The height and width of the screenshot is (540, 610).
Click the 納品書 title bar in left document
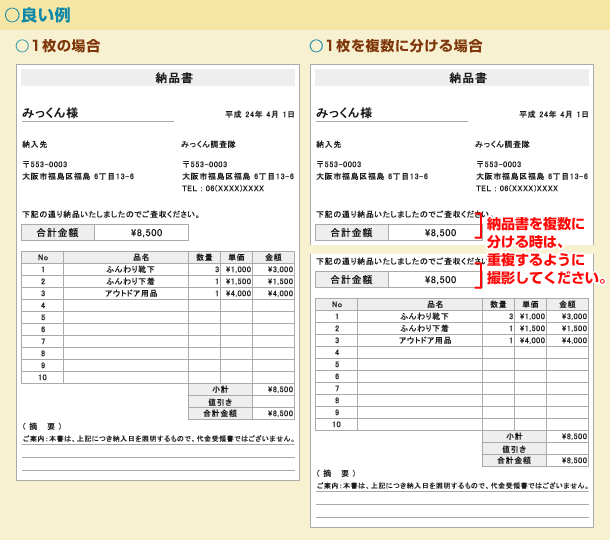click(x=157, y=78)
